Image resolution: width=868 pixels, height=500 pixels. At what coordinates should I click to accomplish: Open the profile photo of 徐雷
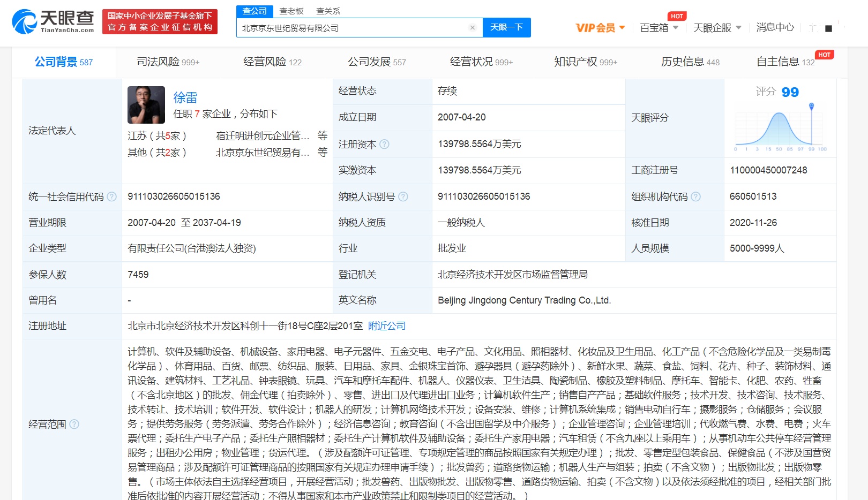tap(146, 105)
